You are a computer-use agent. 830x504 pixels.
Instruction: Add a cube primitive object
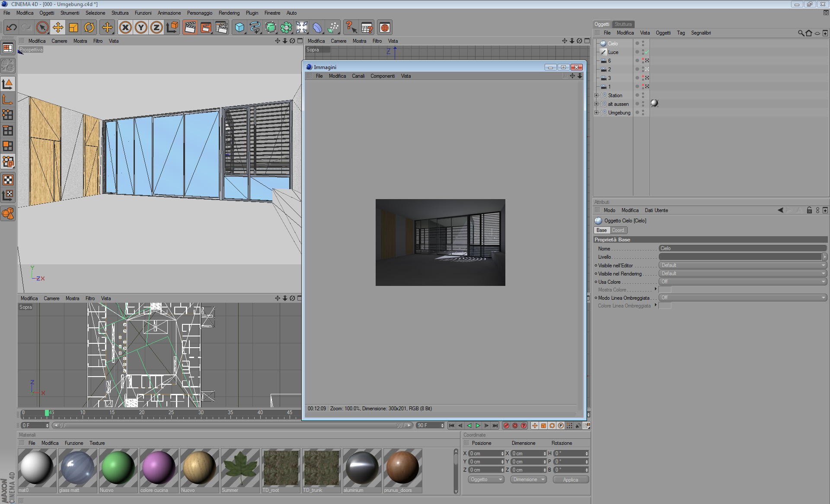(x=239, y=28)
